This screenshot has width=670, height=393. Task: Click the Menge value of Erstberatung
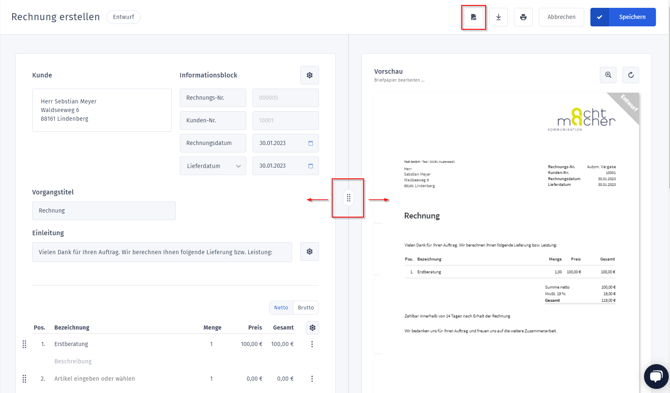tap(211, 344)
